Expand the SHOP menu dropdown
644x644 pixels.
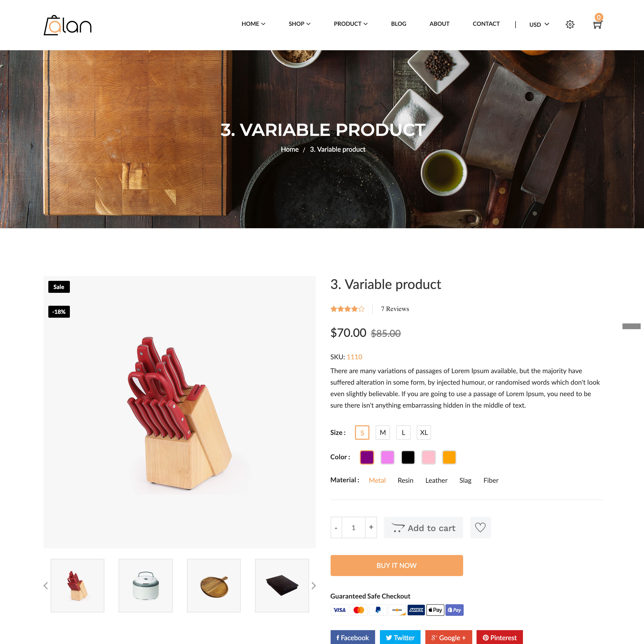(x=299, y=24)
